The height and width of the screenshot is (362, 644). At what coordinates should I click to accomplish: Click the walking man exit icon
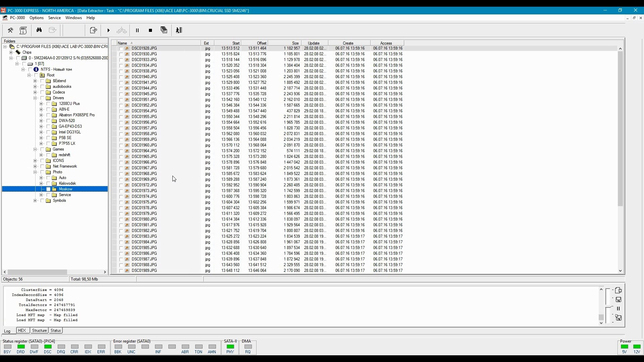179,31
